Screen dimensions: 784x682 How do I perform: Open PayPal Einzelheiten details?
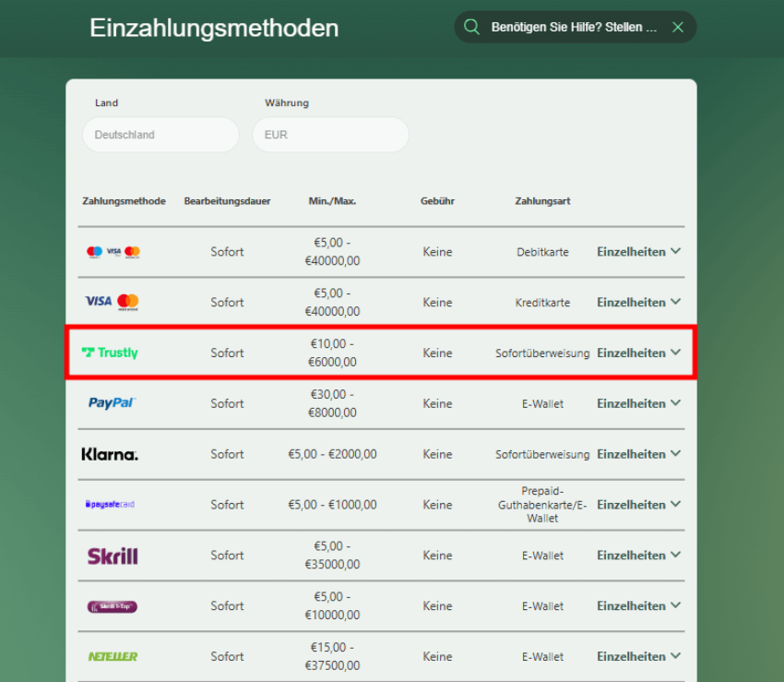pos(638,403)
